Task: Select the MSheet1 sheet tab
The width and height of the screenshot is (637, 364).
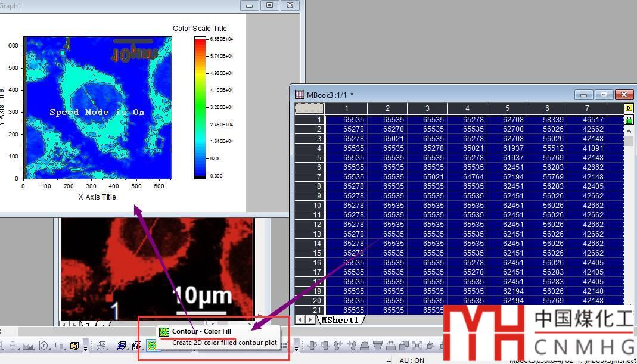Action: click(x=340, y=320)
